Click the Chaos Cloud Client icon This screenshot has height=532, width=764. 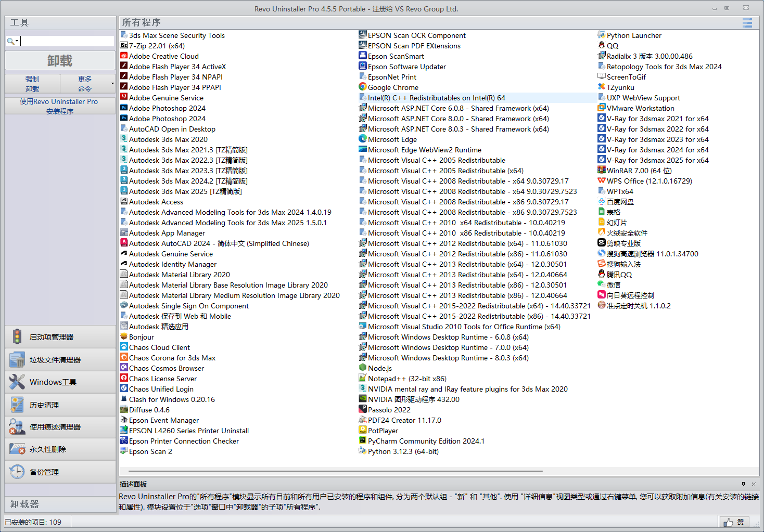(124, 347)
